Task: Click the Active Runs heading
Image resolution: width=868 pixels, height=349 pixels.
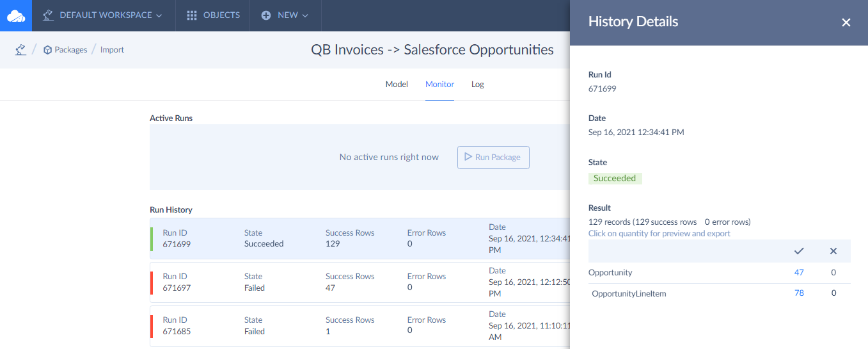Action: (171, 118)
